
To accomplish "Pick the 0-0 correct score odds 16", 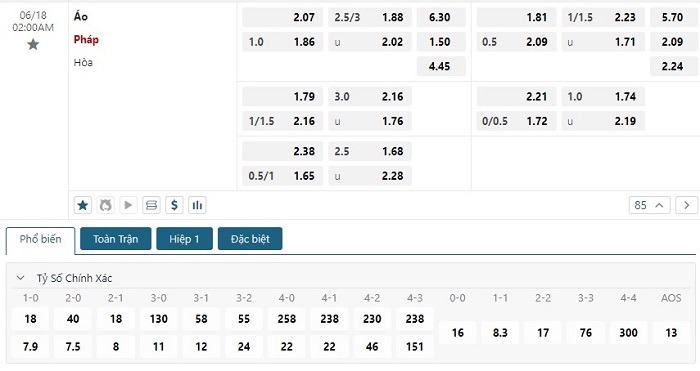I will (458, 333).
